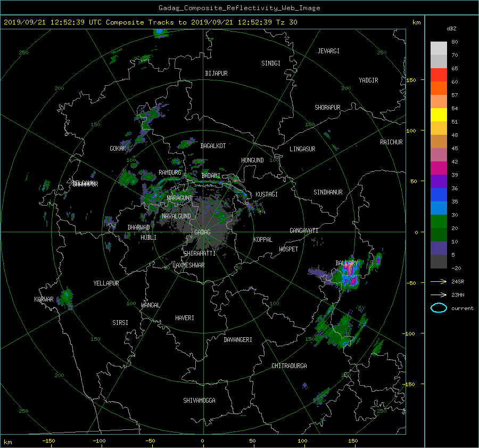Click the KOPPAL city label
The width and height of the screenshot is (479, 448).
(x=263, y=240)
